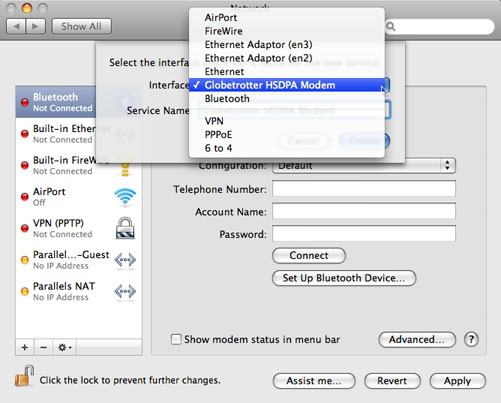The height and width of the screenshot is (403, 501).
Task: Enable Show modem status in menu bar
Action: point(176,339)
